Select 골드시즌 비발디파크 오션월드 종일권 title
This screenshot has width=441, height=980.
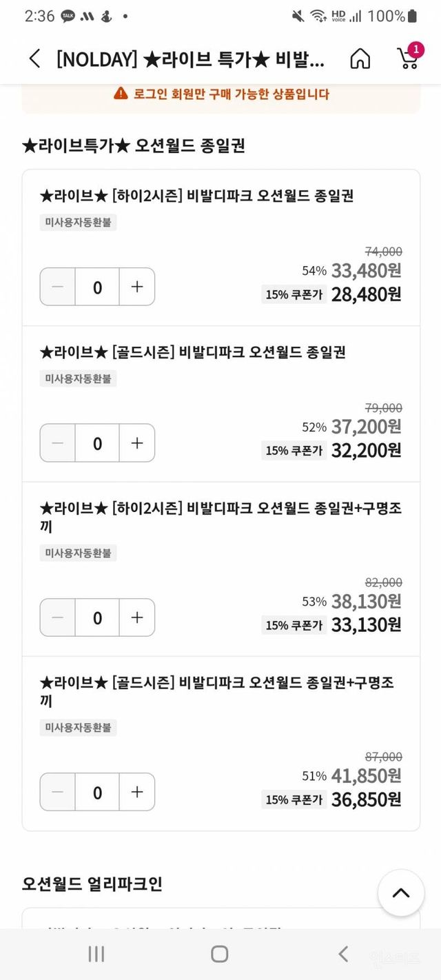[x=193, y=352]
